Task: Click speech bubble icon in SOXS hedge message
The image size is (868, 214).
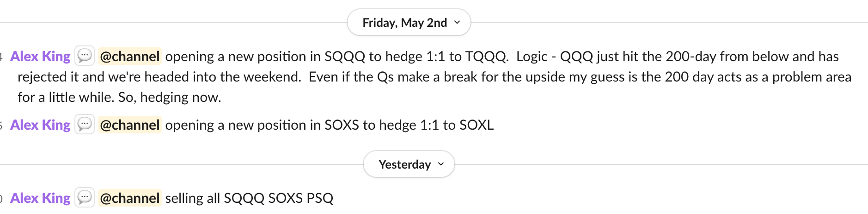Action: point(85,124)
